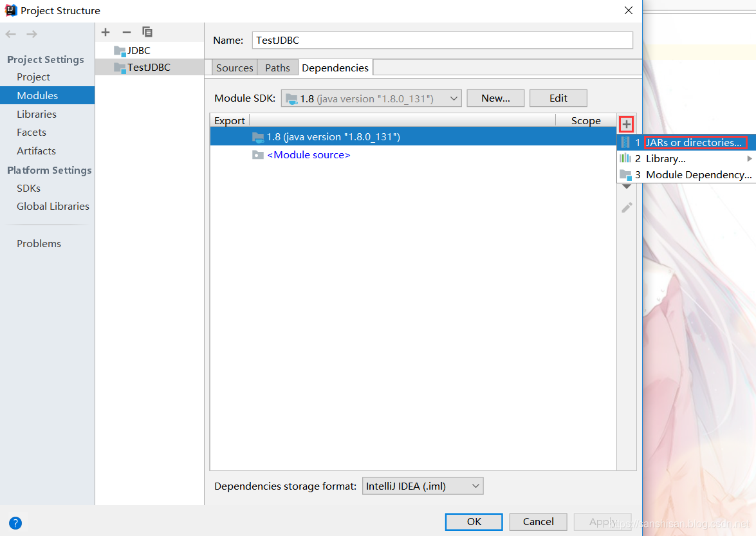Click the Export column header
The height and width of the screenshot is (536, 756).
click(x=230, y=120)
